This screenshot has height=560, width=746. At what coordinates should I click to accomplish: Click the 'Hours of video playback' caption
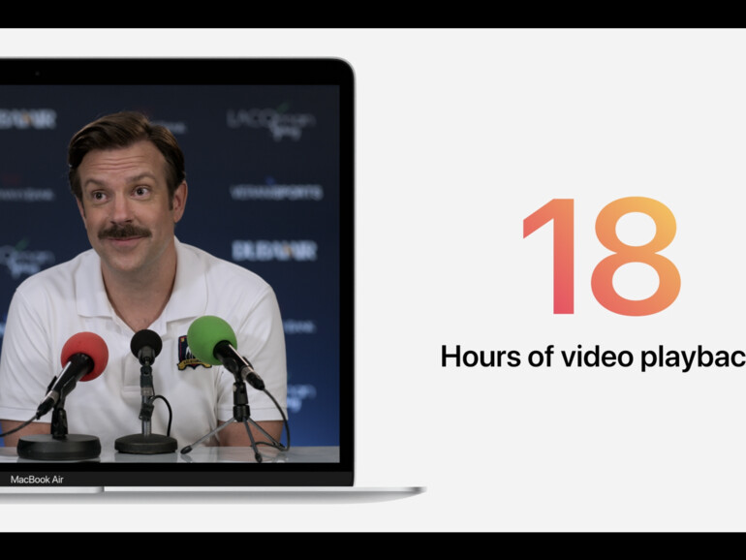(593, 357)
